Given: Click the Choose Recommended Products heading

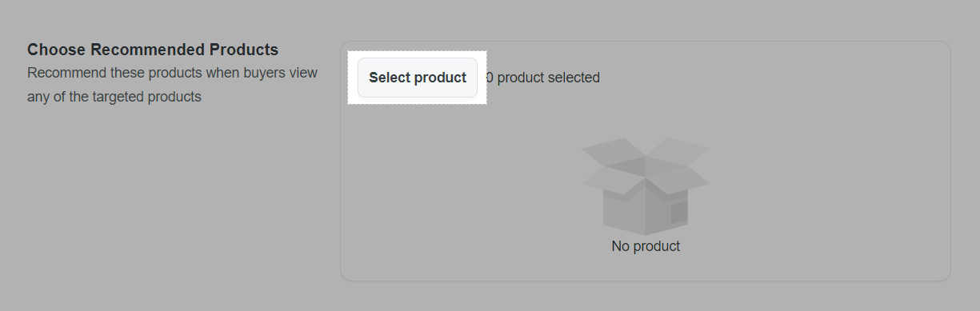Looking at the screenshot, I should [153, 50].
